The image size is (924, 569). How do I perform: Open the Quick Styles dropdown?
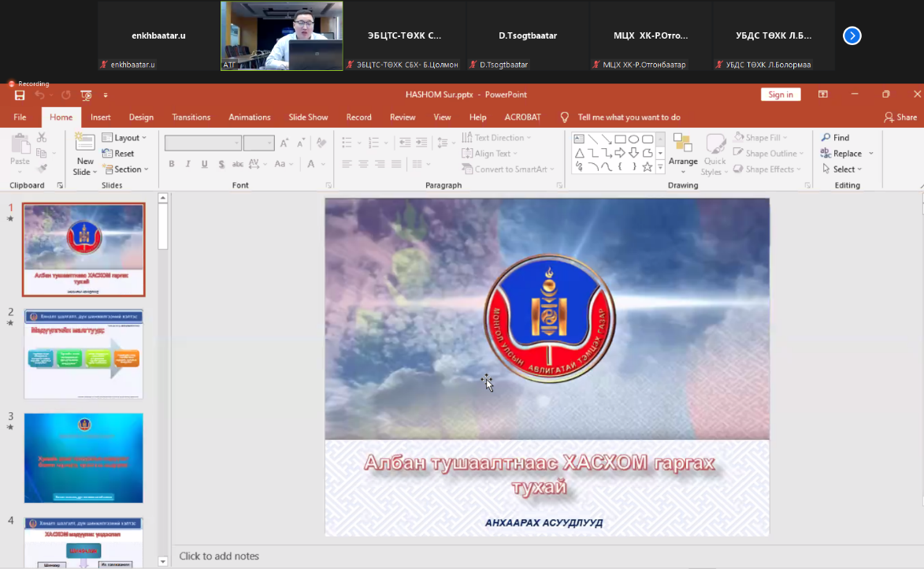click(714, 154)
